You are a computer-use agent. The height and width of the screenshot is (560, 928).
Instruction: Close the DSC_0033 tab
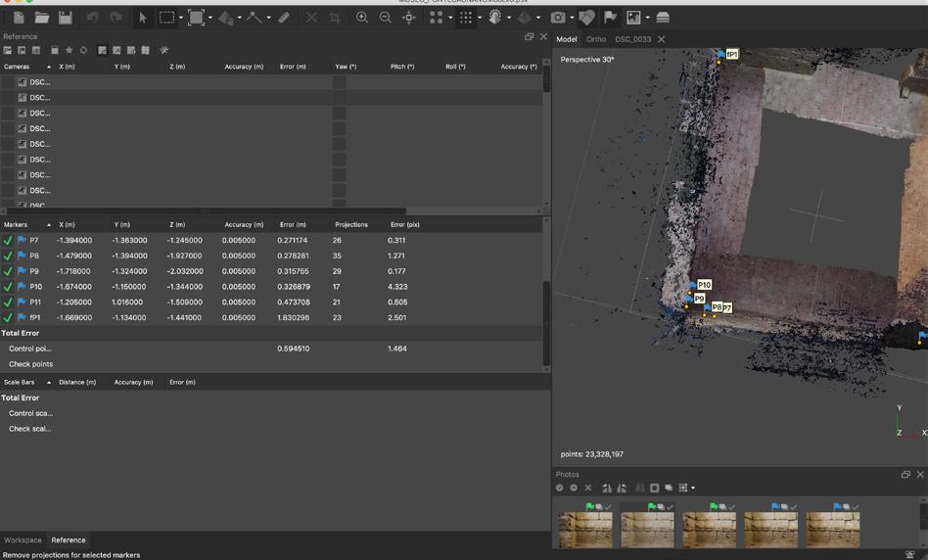(661, 39)
